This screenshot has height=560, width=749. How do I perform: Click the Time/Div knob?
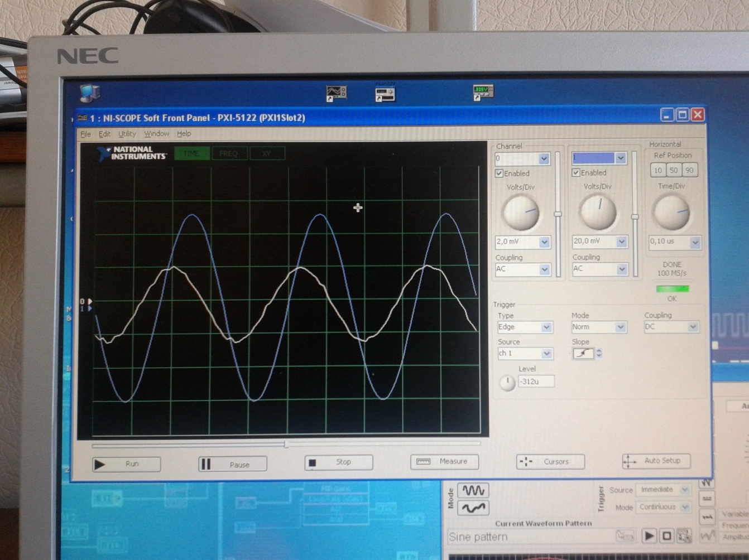671,213
